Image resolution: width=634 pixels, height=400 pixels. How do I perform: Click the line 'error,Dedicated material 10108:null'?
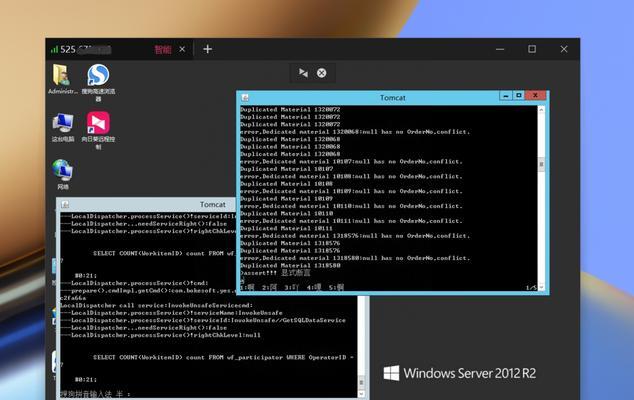[351, 176]
